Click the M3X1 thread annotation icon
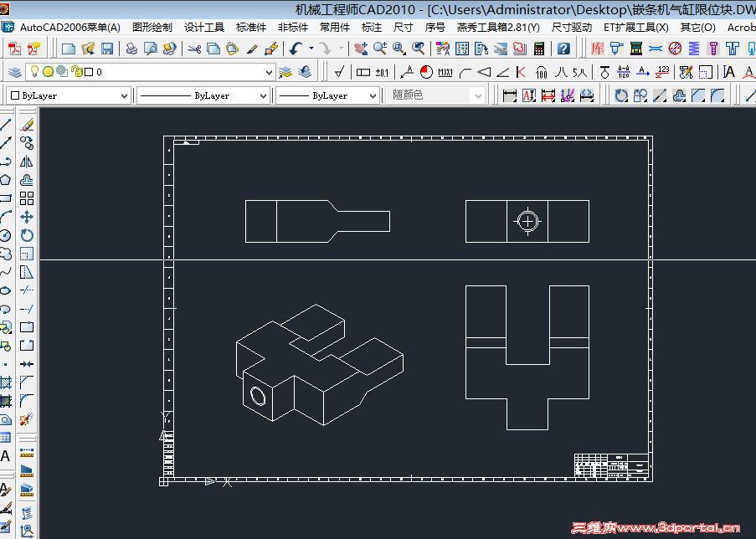Viewport: 756px width, 539px height. [445, 72]
